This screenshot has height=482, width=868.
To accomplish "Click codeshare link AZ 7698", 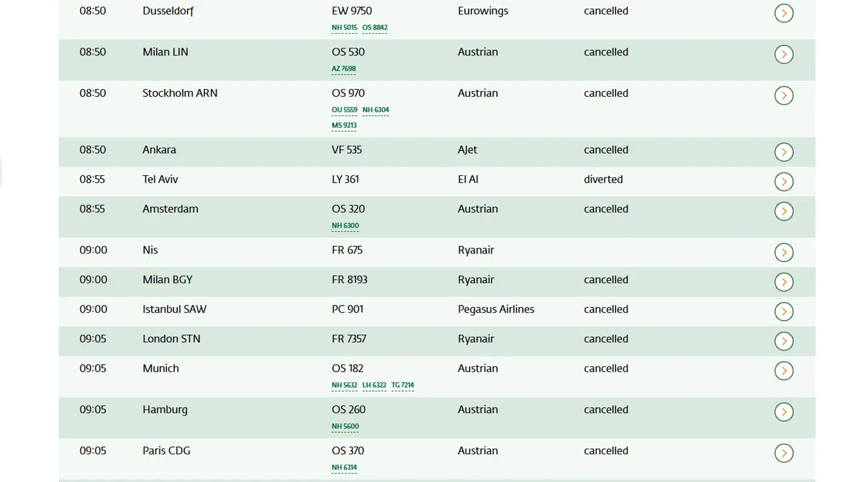I will pyautogui.click(x=344, y=69).
